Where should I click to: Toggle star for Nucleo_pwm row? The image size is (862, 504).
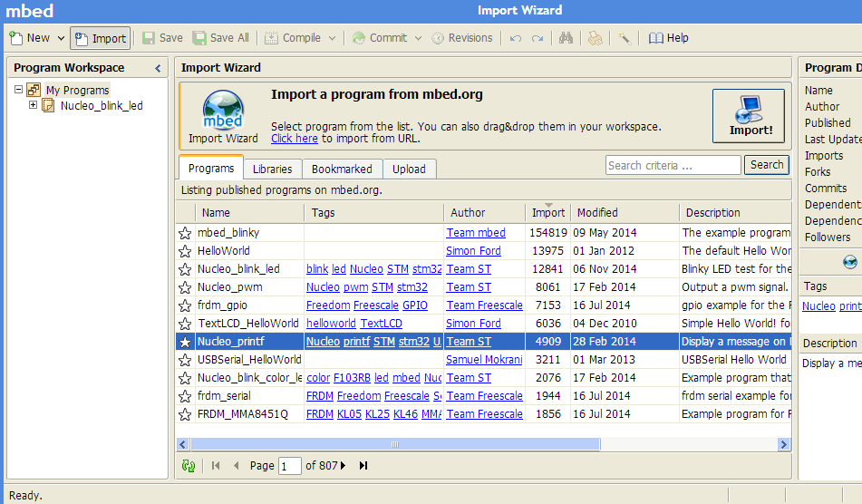click(185, 287)
